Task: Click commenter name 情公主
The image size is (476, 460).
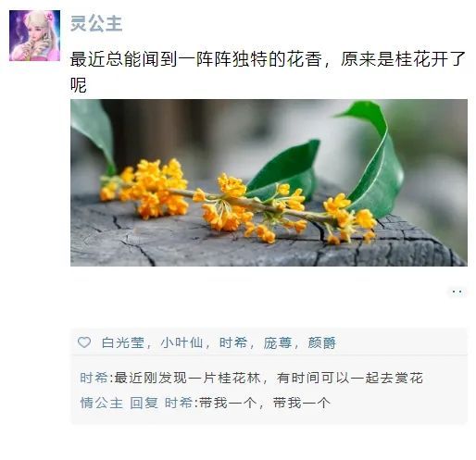Action: coord(102,403)
